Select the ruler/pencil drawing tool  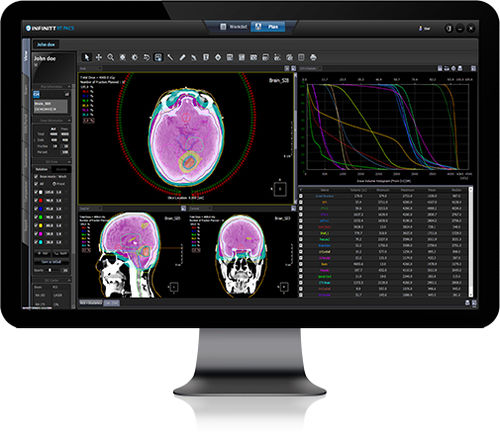click(182, 57)
